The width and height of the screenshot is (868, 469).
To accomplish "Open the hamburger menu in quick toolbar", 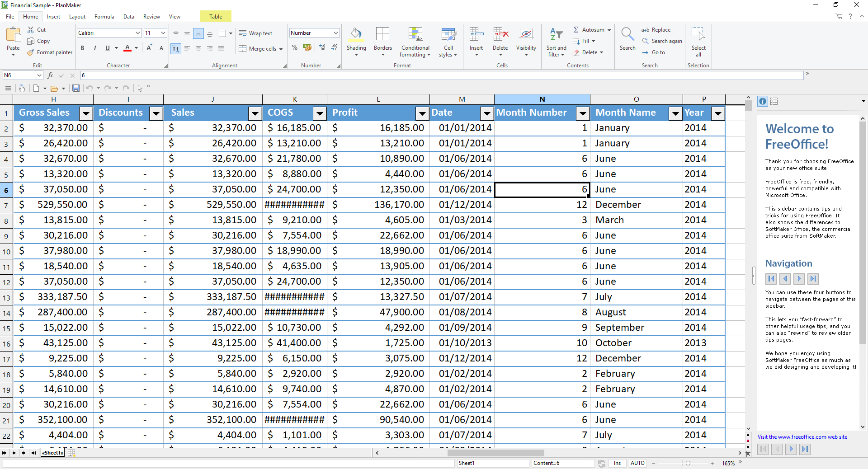I will coord(8,88).
